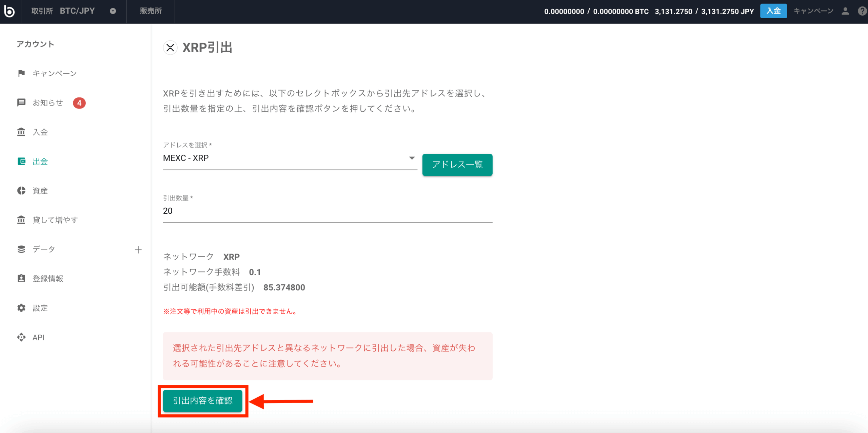Click the bank icon beside 貸して増やす
Viewport: 868px width, 433px height.
coord(21,220)
